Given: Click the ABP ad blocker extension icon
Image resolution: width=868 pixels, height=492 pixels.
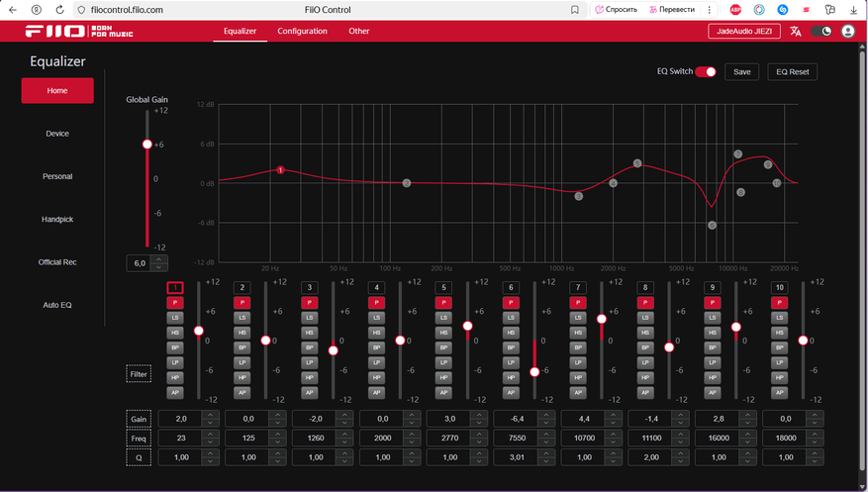Looking at the screenshot, I should click(735, 9).
